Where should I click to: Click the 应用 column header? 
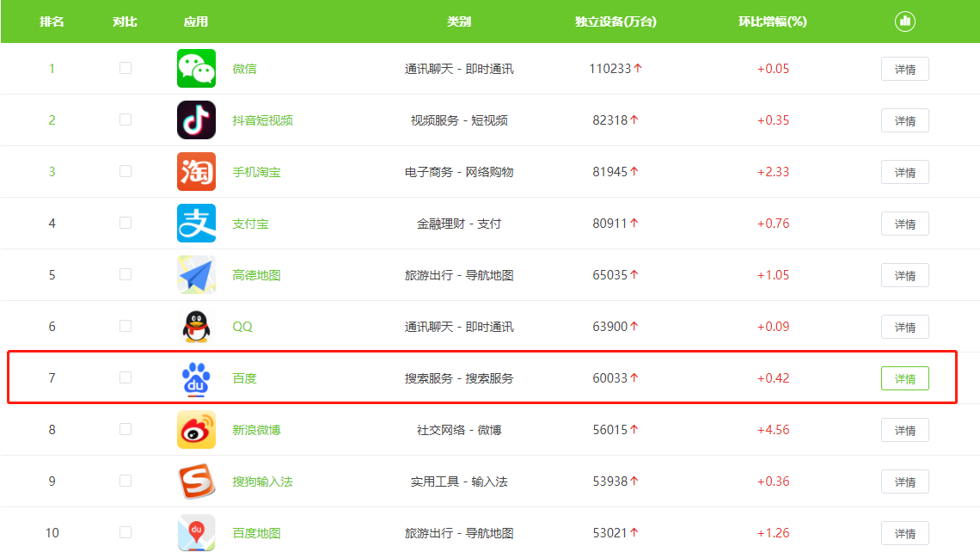pos(196,21)
